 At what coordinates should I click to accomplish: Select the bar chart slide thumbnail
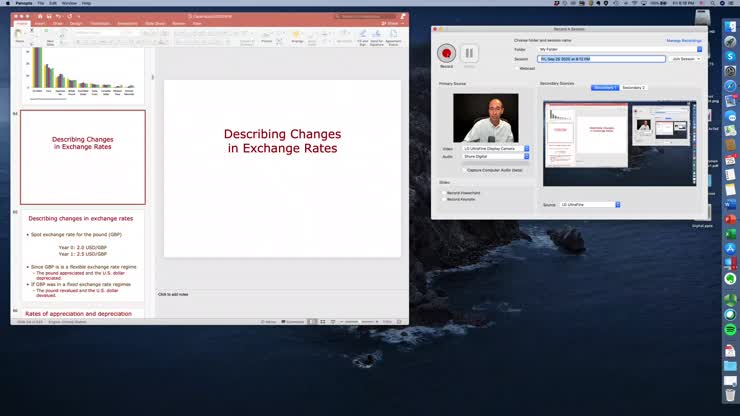coord(83,76)
